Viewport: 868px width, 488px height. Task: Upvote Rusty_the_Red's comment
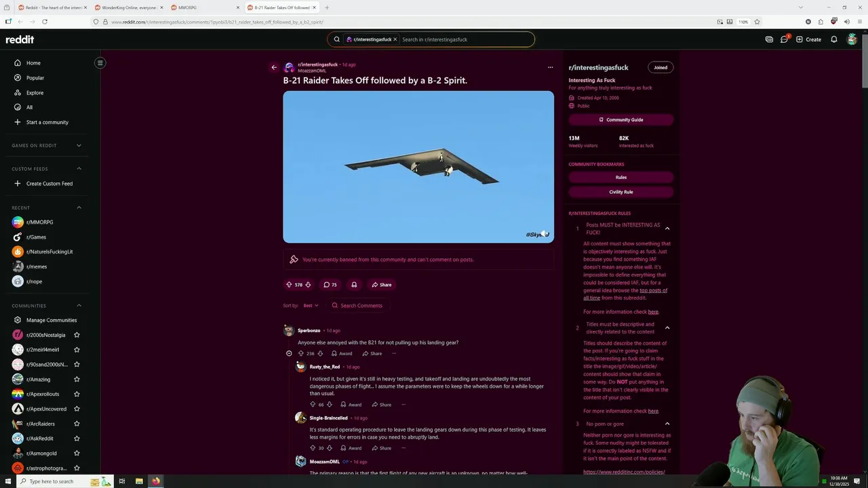(x=313, y=405)
